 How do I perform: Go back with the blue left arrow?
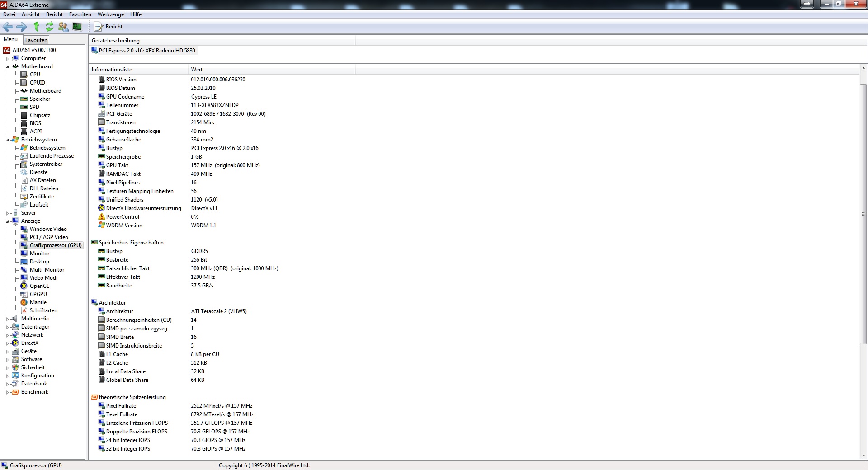click(8, 27)
